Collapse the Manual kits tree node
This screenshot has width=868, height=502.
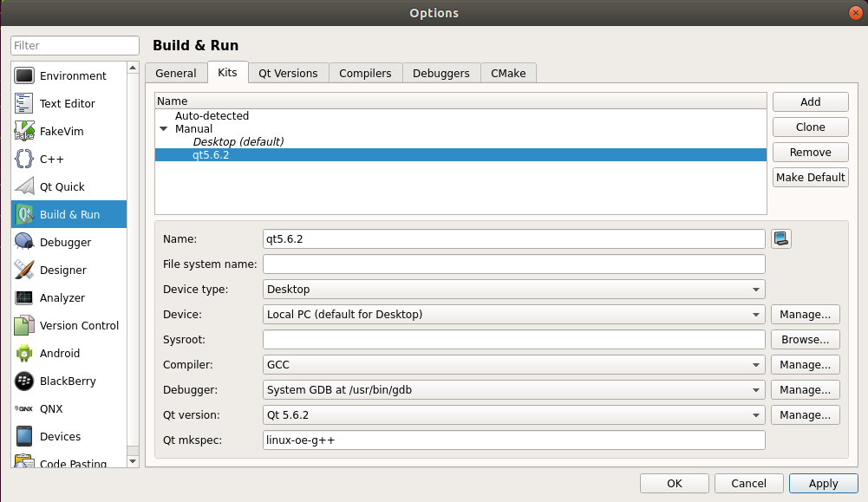pyautogui.click(x=163, y=129)
